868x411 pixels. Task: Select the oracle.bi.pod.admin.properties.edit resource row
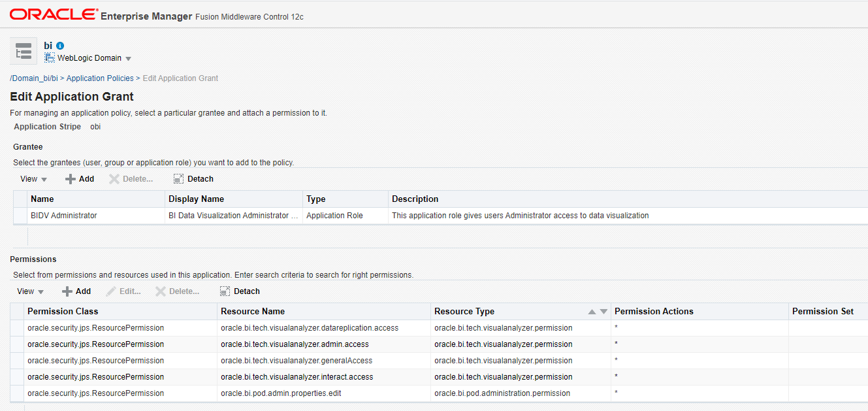[x=439, y=393]
